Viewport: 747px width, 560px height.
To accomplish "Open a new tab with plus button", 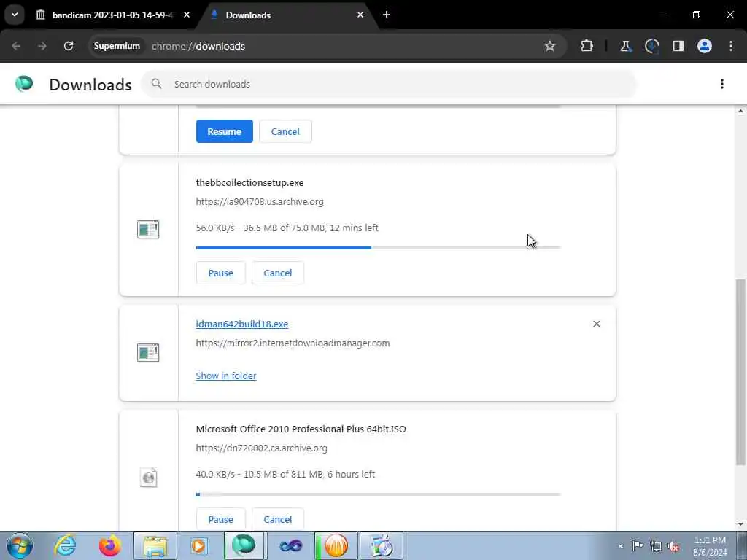I will (387, 15).
